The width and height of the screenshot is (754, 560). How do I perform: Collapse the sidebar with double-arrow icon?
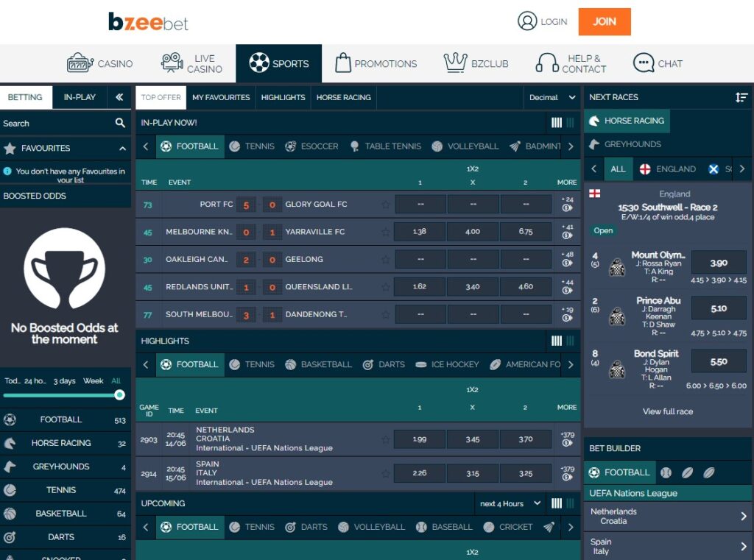119,97
